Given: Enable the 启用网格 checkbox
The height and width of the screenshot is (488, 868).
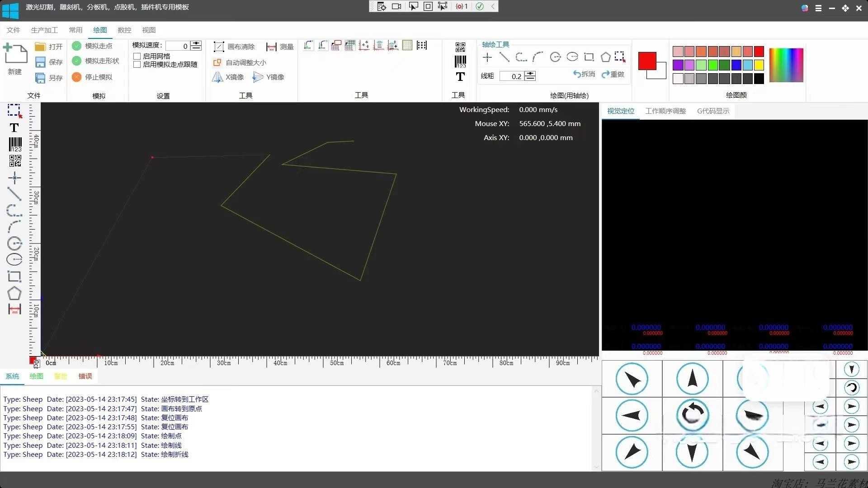Looking at the screenshot, I should [137, 56].
